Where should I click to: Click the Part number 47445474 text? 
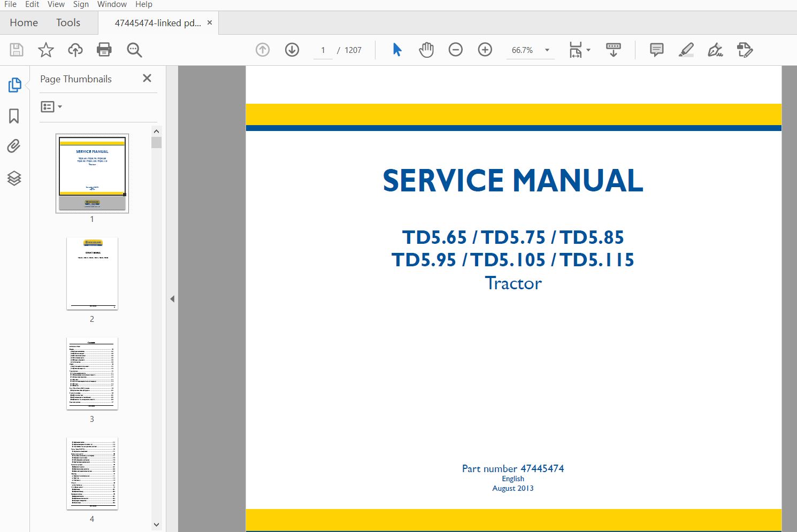(x=513, y=469)
